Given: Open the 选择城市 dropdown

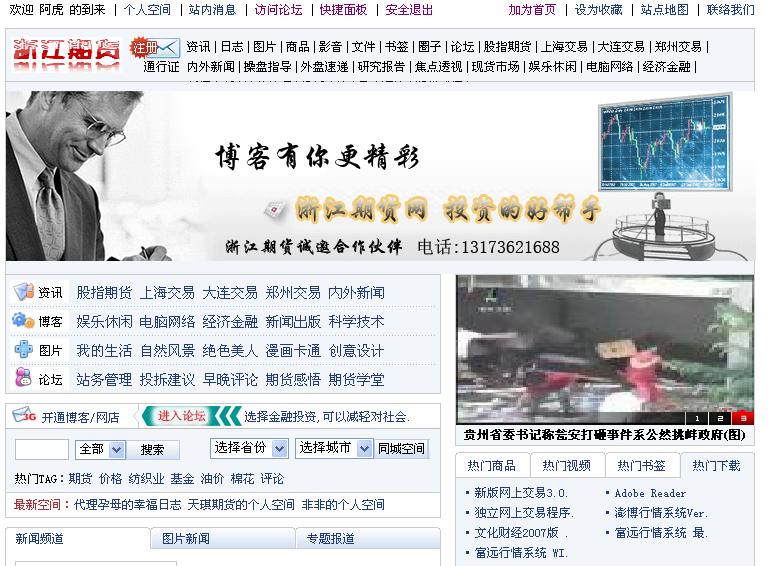Looking at the screenshot, I should point(333,448).
